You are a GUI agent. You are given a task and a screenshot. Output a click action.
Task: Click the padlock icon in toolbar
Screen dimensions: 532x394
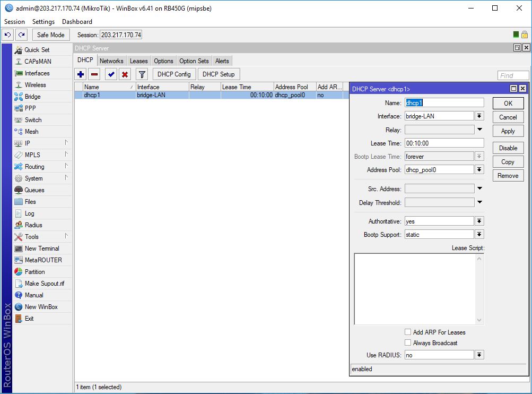click(x=525, y=35)
